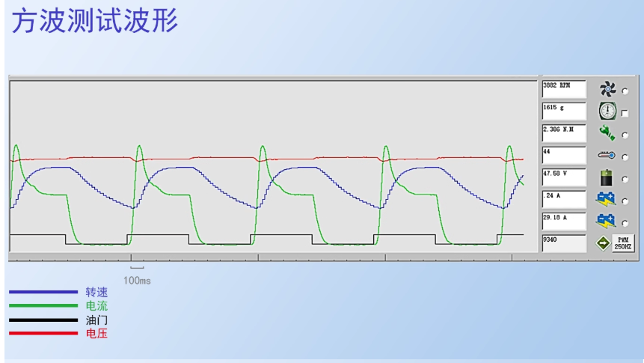
Task: Click the 3882 RPM readout field
Action: pos(563,89)
